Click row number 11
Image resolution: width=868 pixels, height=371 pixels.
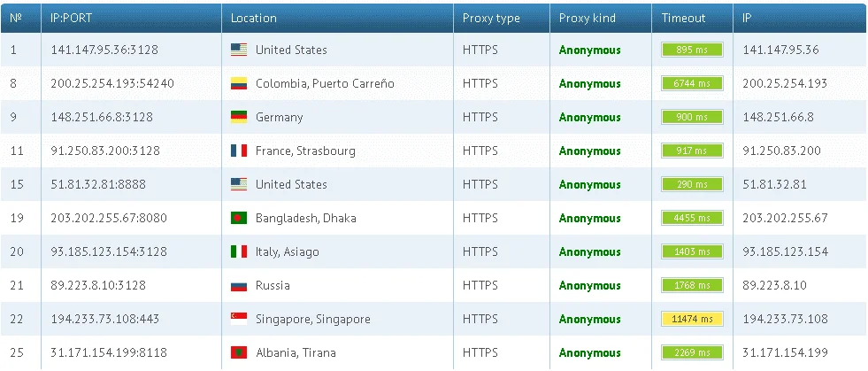[17, 151]
